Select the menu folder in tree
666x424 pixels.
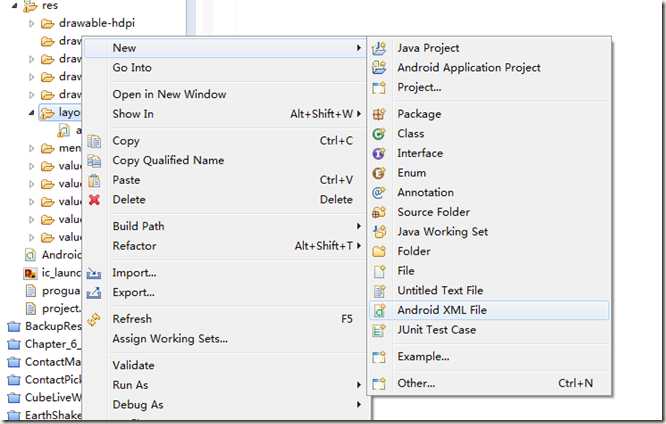pos(70,148)
